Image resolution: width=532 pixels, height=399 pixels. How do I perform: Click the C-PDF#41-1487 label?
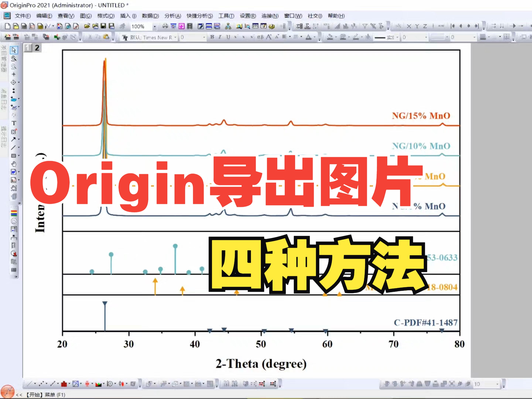click(x=425, y=323)
